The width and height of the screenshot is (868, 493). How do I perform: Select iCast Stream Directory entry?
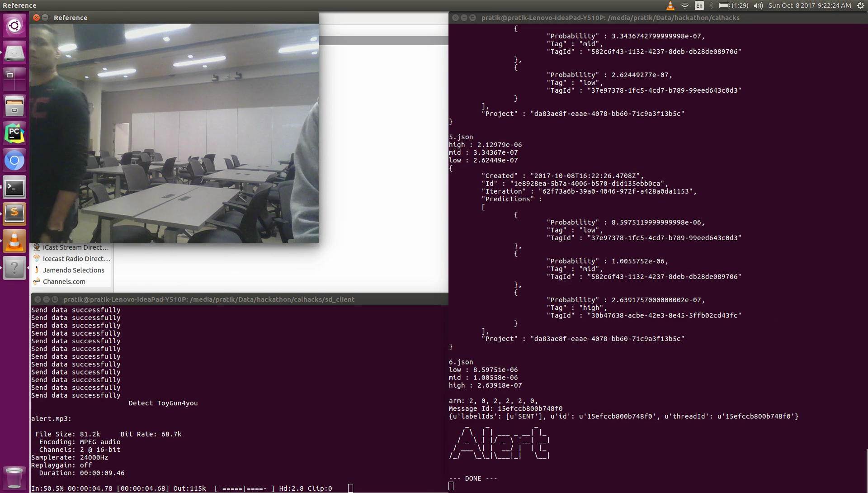tap(75, 247)
